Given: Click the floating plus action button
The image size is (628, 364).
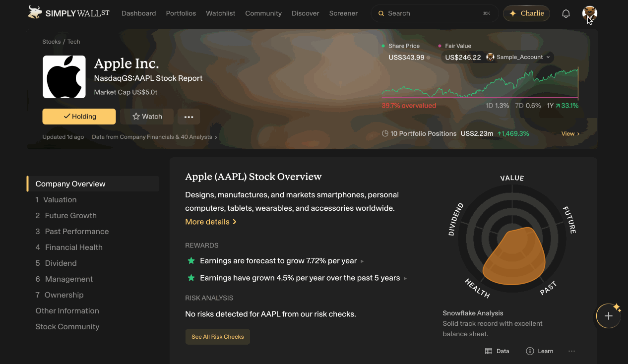Looking at the screenshot, I should tap(609, 316).
